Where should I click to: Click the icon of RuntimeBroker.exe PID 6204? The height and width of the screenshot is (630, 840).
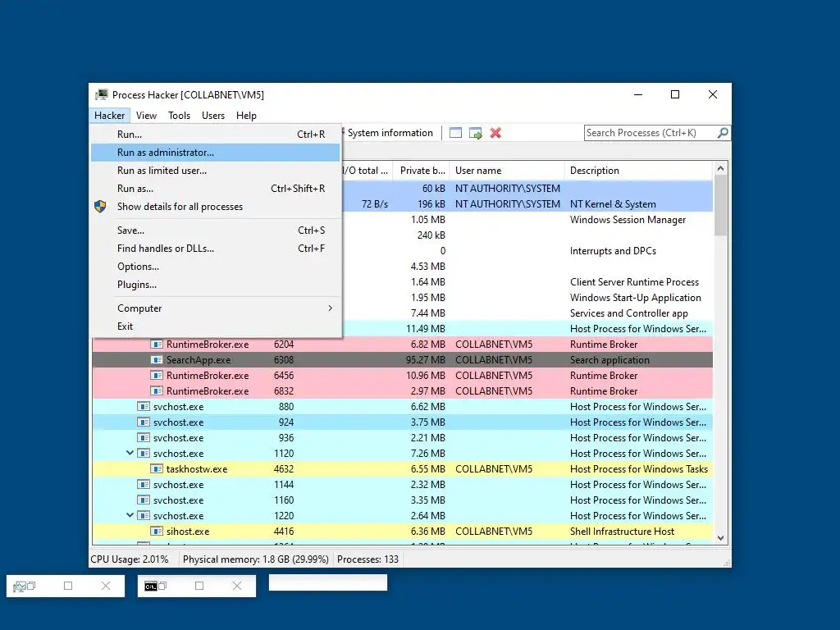[x=157, y=345]
